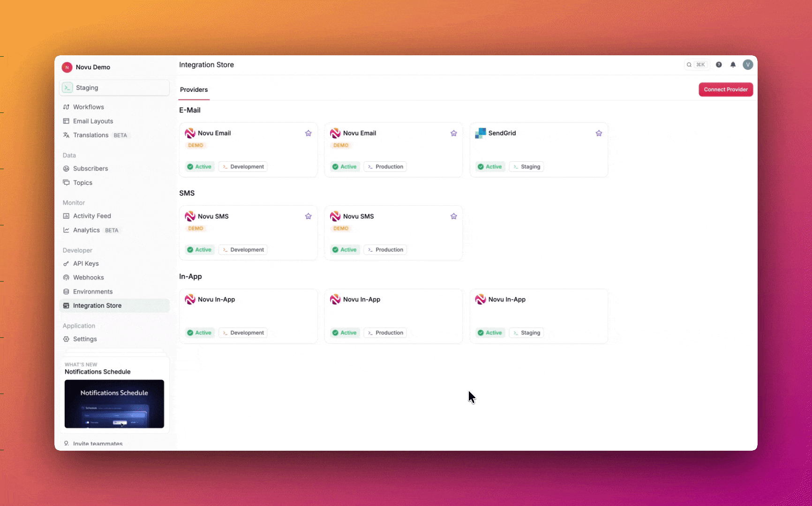View the Activity Feed
The width and height of the screenshot is (812, 506).
(92, 216)
